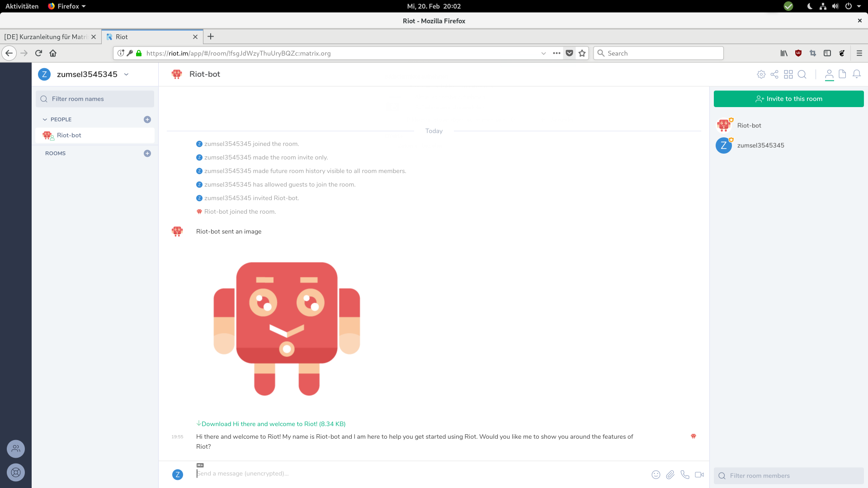Expand the zumsel3545345 user menu
The width and height of the screenshot is (868, 488).
(127, 75)
